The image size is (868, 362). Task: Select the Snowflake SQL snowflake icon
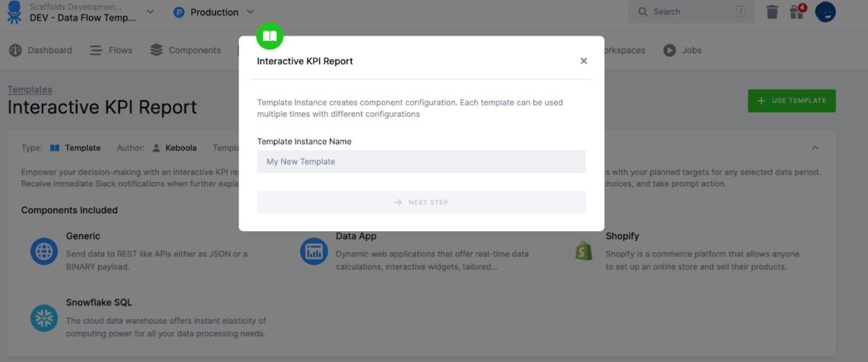click(44, 318)
